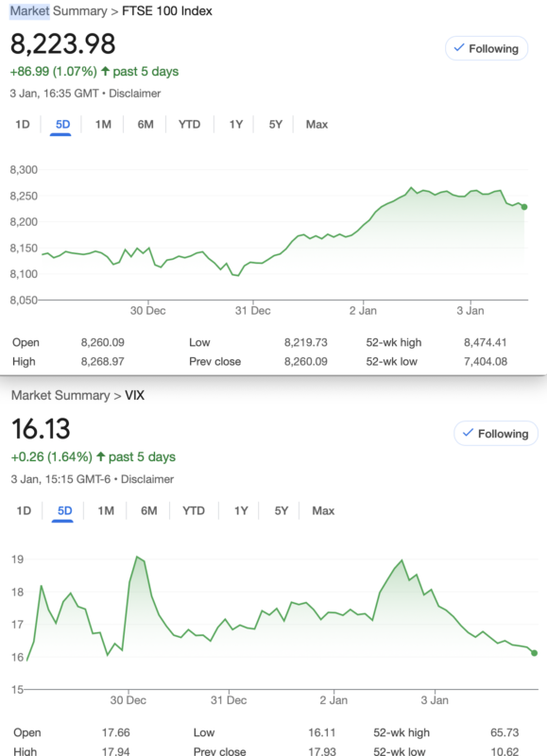Show FTSE 100 1Y range
Screen dimensions: 547x756
(235, 125)
